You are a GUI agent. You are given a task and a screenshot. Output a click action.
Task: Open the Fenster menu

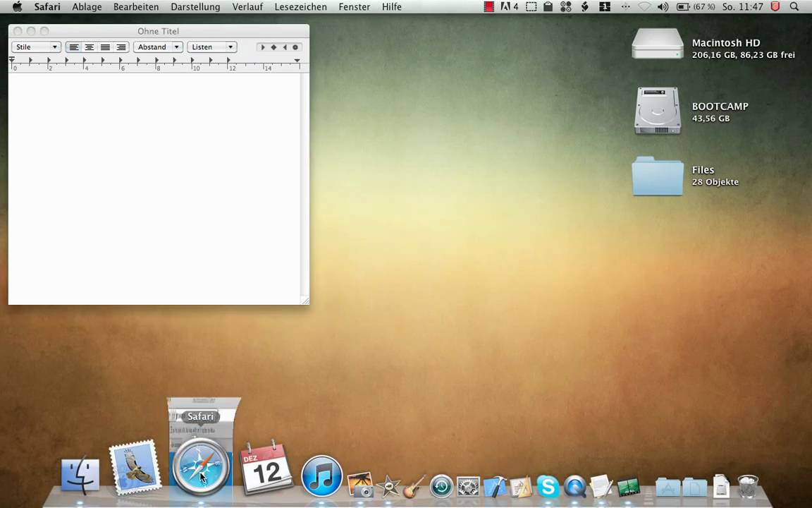tap(355, 7)
